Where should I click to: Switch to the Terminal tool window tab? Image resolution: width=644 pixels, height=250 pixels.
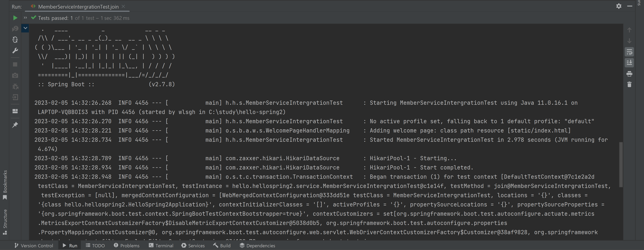pos(161,245)
